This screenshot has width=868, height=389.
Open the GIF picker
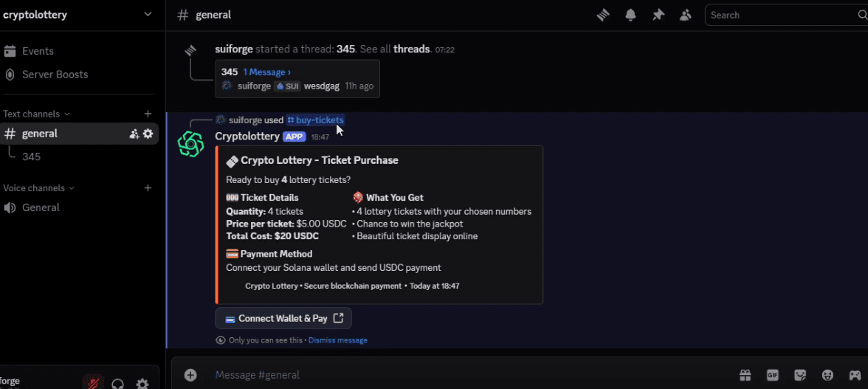(772, 375)
